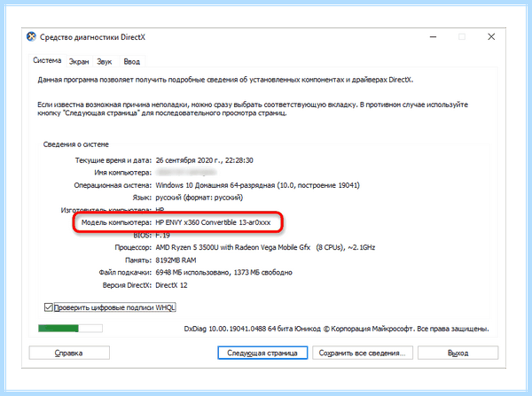Select the DirectX 12 version value
532x396 pixels.
tap(171, 285)
